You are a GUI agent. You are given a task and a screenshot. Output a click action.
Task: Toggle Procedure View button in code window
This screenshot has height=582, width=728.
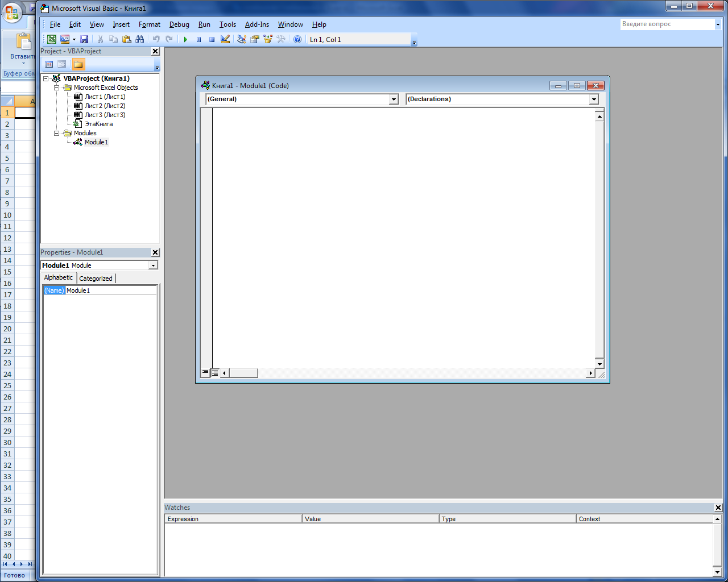pyautogui.click(x=205, y=373)
